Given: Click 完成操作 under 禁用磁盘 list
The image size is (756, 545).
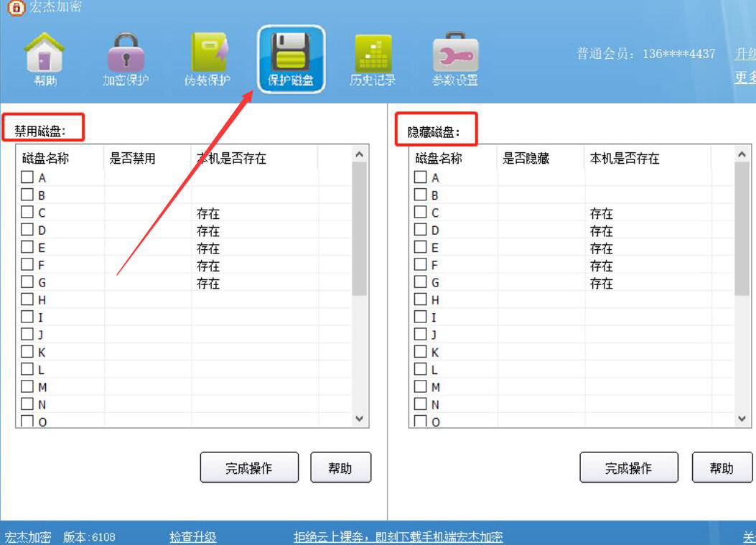Looking at the screenshot, I should (x=249, y=467).
